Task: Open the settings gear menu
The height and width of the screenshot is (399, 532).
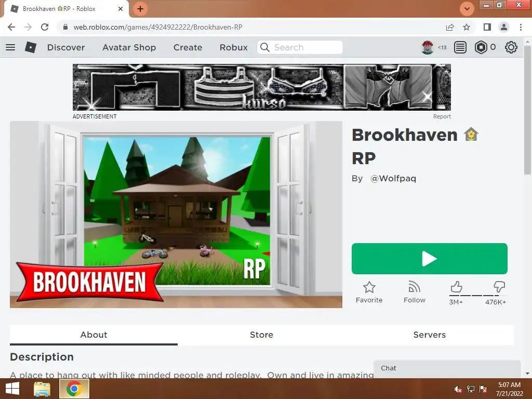Action: [x=511, y=47]
